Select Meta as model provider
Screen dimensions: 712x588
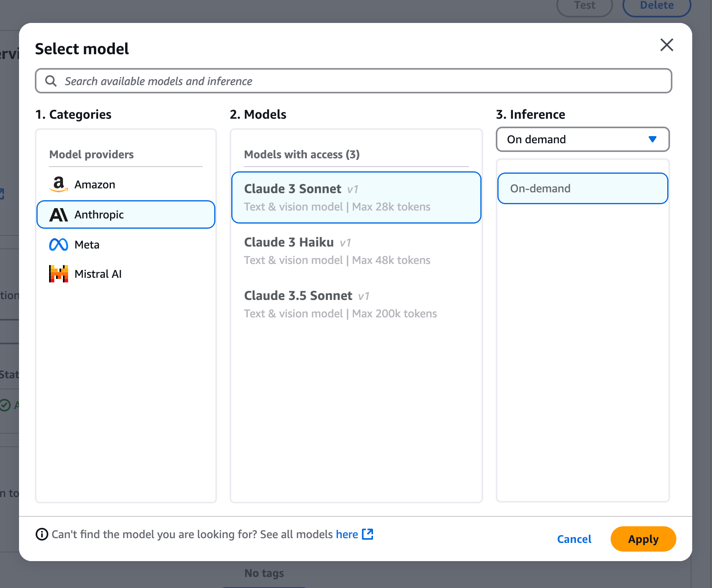87,245
